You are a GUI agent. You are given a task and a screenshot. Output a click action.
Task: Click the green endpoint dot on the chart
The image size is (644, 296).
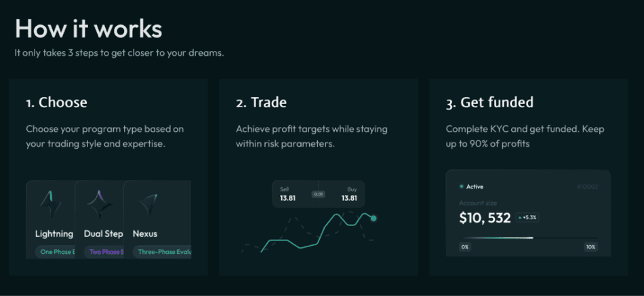point(373,219)
